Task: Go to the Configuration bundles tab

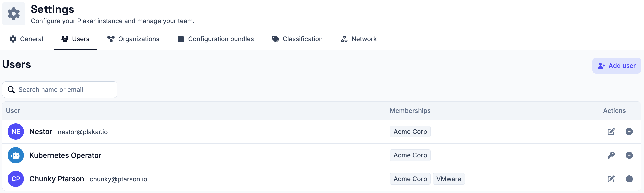Action: [x=216, y=39]
